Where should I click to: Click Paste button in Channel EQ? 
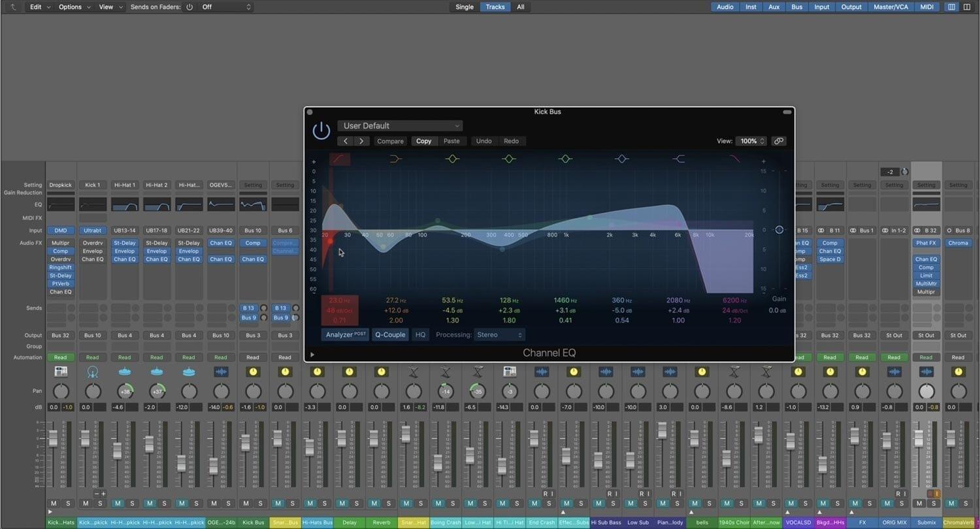[451, 141]
